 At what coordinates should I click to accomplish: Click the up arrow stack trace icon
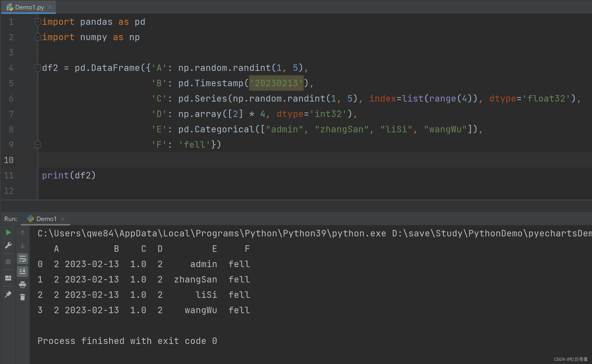click(x=23, y=233)
